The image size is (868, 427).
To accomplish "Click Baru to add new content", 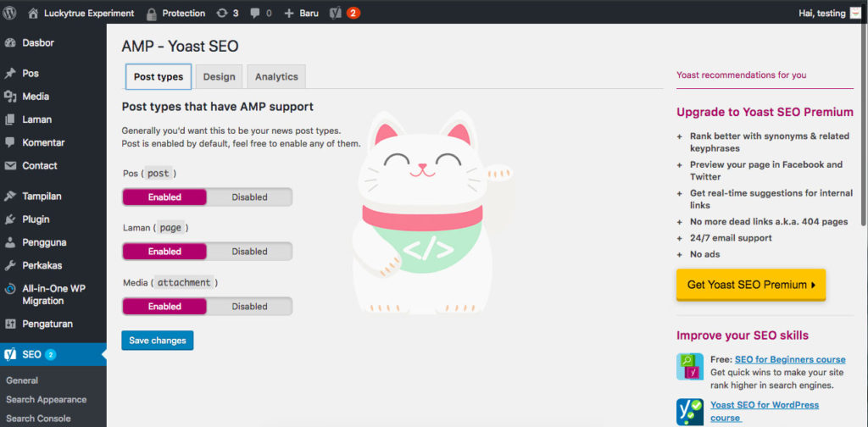I will click(309, 13).
